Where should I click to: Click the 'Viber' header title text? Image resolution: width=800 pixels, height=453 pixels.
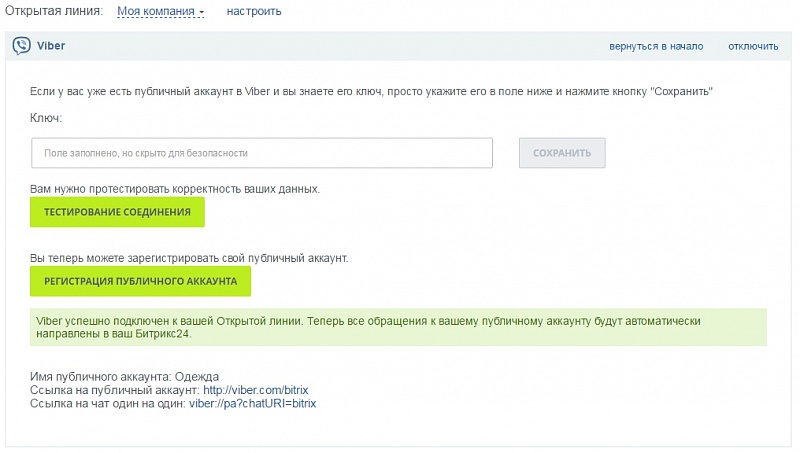pyautogui.click(x=51, y=46)
